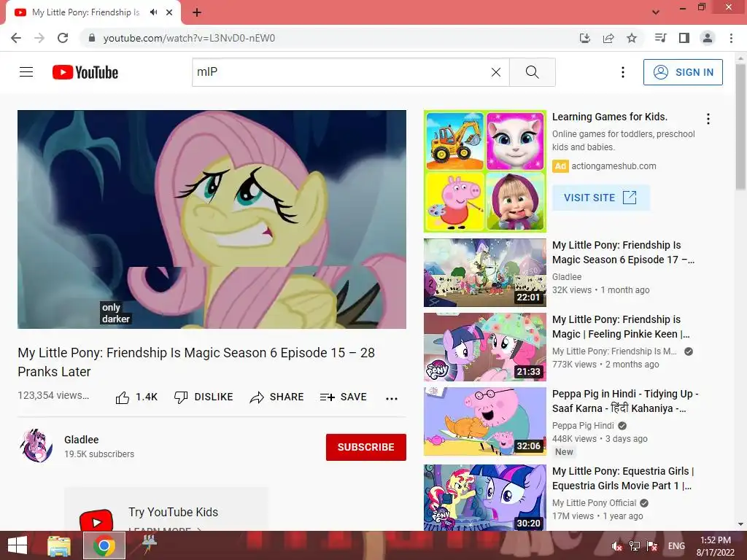The width and height of the screenshot is (747, 560).
Task: Save the video to a playlist
Action: pyautogui.click(x=344, y=397)
